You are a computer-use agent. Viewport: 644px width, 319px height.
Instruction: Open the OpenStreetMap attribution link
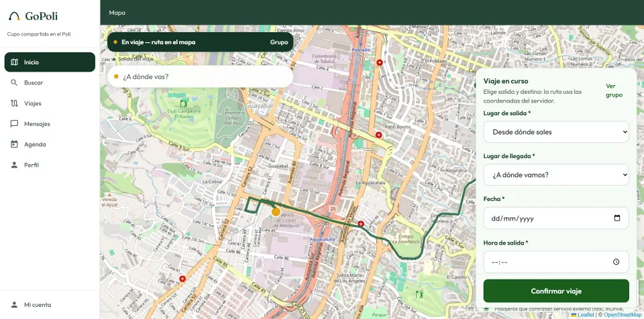coord(622,315)
